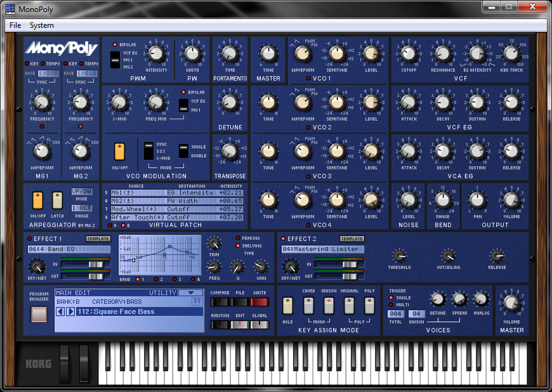Click the VCF Resonance knob
Image resolution: width=552 pixels, height=392 pixels.
coord(443,54)
